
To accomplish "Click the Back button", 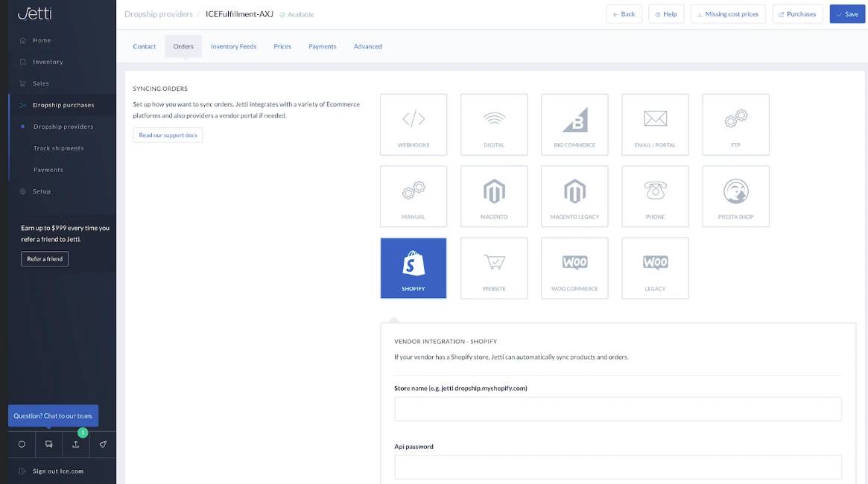I will 624,14.
